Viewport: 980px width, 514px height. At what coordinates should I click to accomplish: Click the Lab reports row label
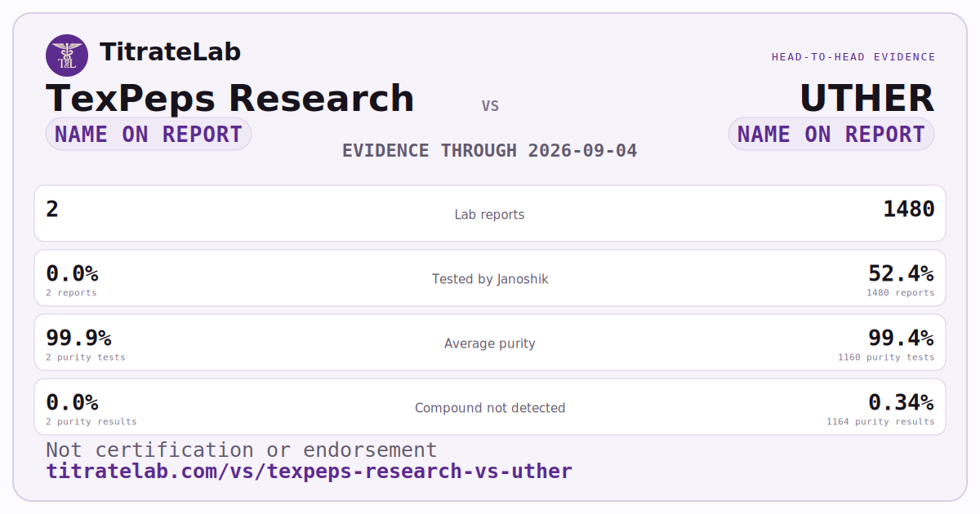[x=490, y=215]
